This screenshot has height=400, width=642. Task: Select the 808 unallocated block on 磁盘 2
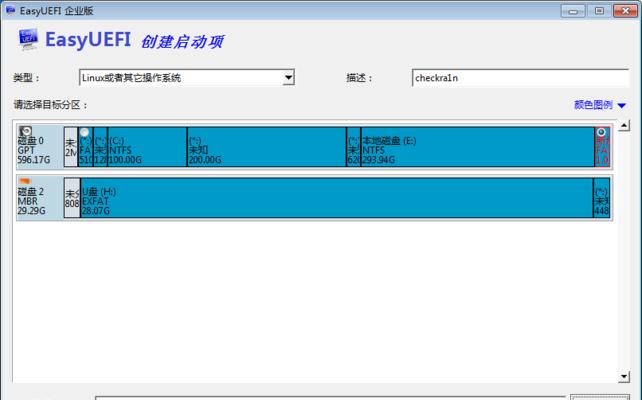(x=72, y=197)
